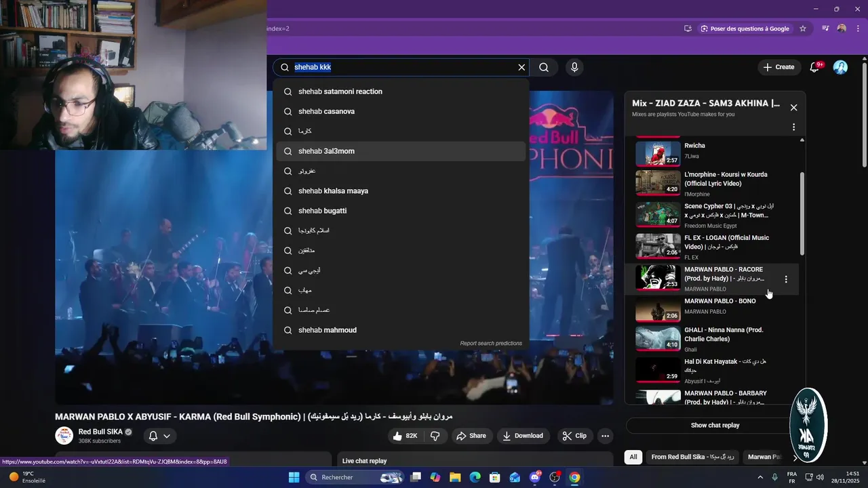This screenshot has width=868, height=488.
Task: Select suggestion shehab casanova
Action: click(401, 111)
